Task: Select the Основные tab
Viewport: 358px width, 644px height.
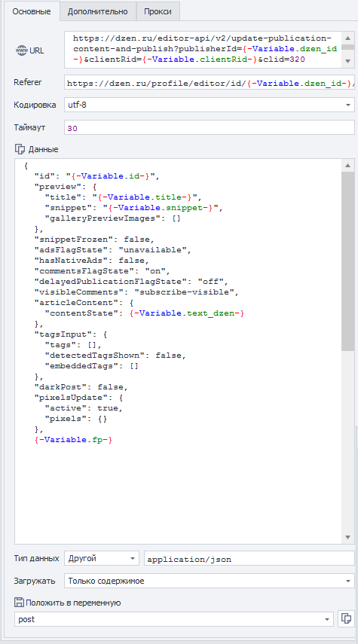Action: [31, 11]
